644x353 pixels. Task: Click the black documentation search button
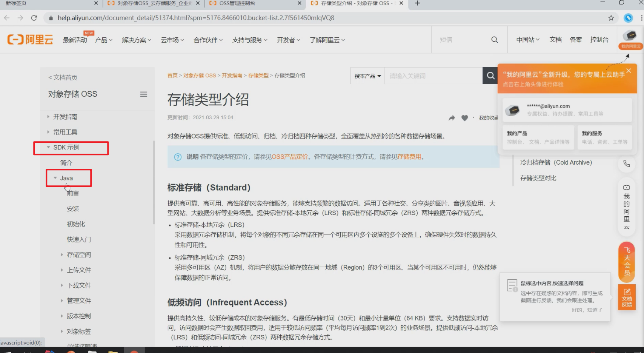pos(490,76)
